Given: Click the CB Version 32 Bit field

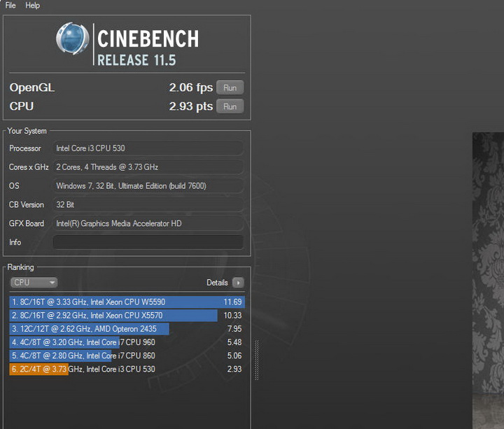Looking at the screenshot, I should pyautogui.click(x=148, y=204).
